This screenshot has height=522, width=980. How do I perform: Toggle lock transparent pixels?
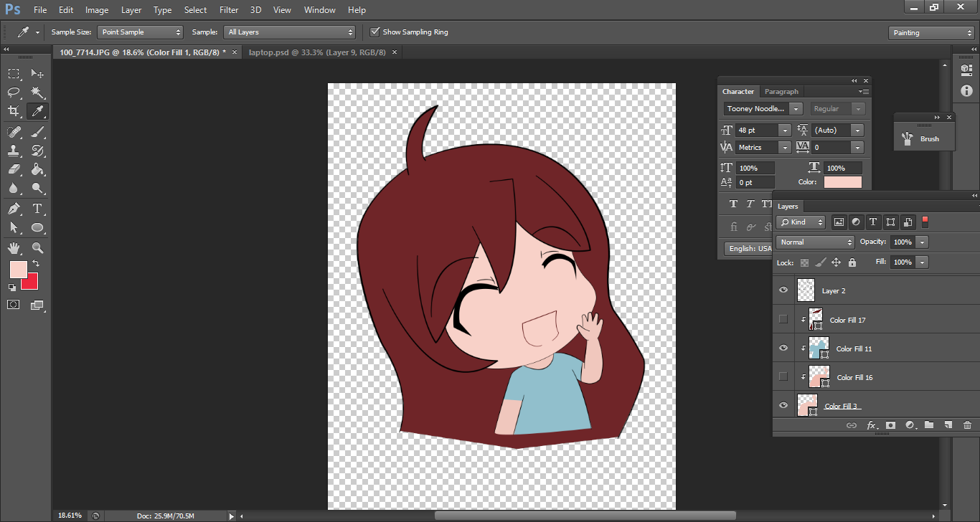point(805,262)
